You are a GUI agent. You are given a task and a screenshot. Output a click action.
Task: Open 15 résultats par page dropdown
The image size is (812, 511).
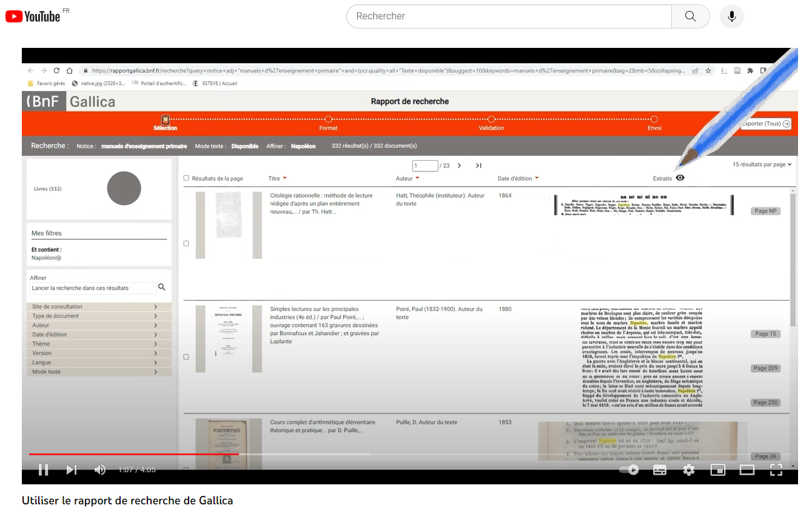tap(762, 164)
